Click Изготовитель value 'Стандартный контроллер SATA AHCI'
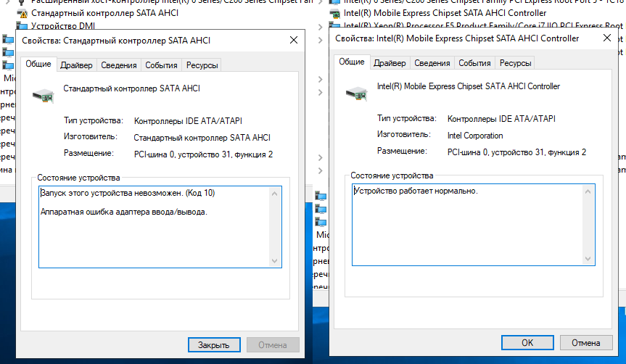626x364 pixels. (202, 138)
